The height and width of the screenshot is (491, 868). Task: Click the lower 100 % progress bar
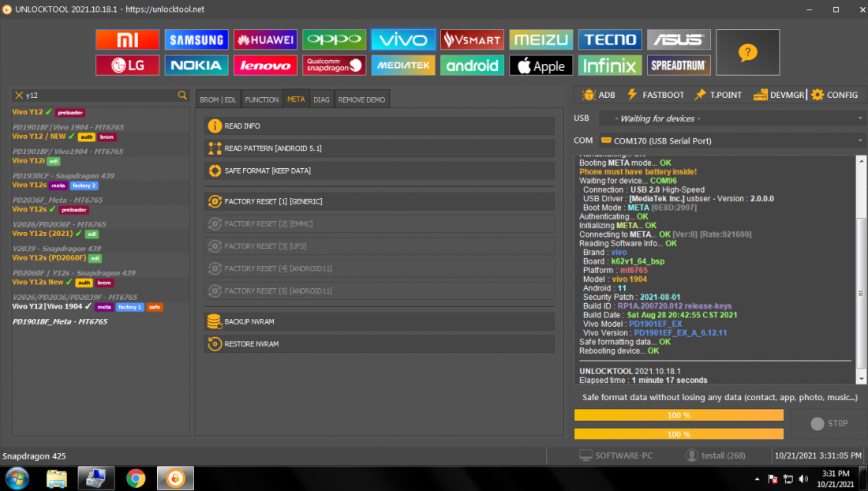tap(679, 434)
